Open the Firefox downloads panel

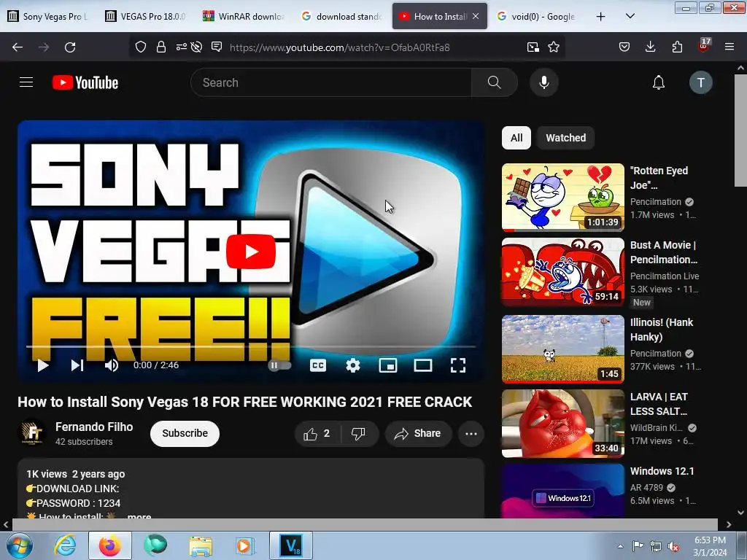650,47
